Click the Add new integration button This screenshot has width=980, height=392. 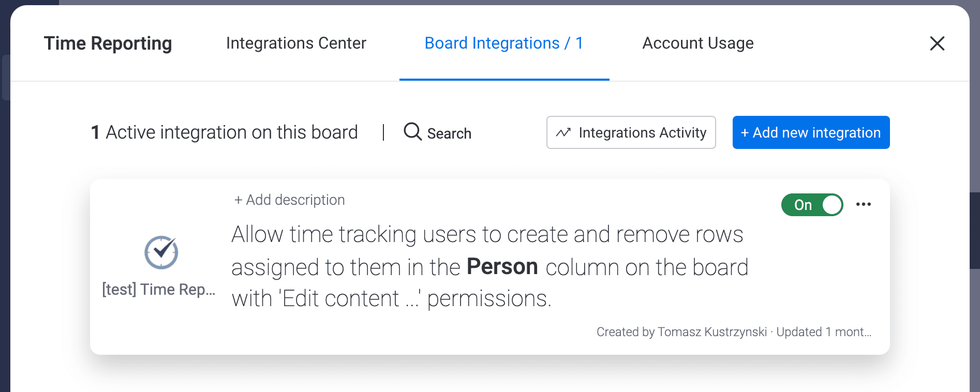[811, 132]
